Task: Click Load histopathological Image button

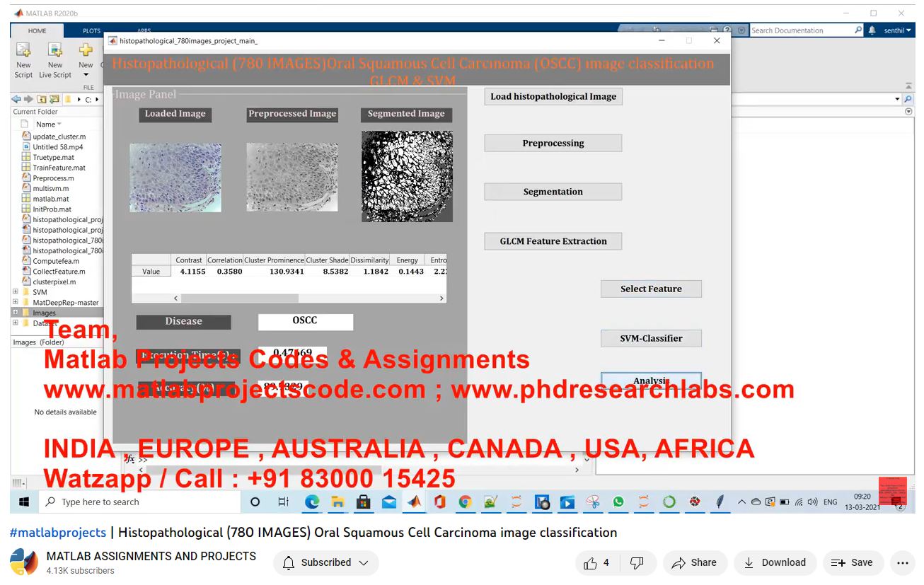Action: pos(553,97)
